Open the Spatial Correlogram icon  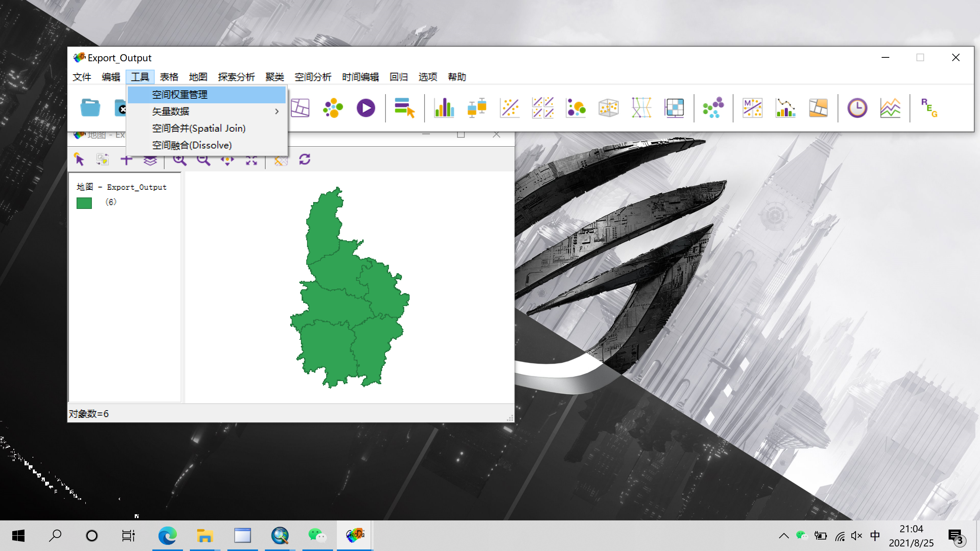click(786, 108)
